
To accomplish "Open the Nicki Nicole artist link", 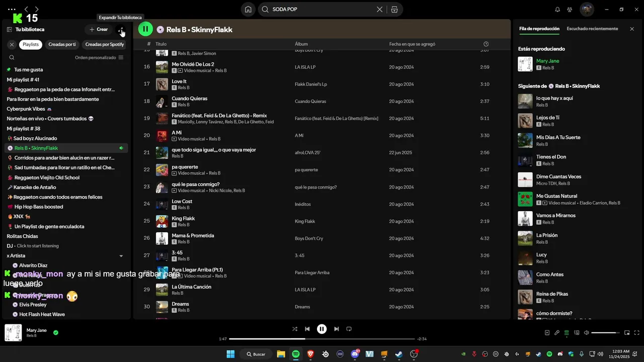I will [x=219, y=191].
